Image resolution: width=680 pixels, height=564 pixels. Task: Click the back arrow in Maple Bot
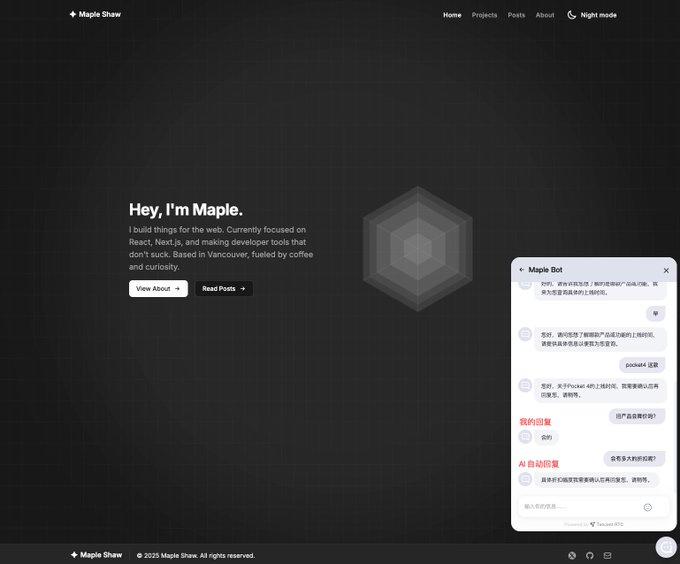[x=521, y=270]
